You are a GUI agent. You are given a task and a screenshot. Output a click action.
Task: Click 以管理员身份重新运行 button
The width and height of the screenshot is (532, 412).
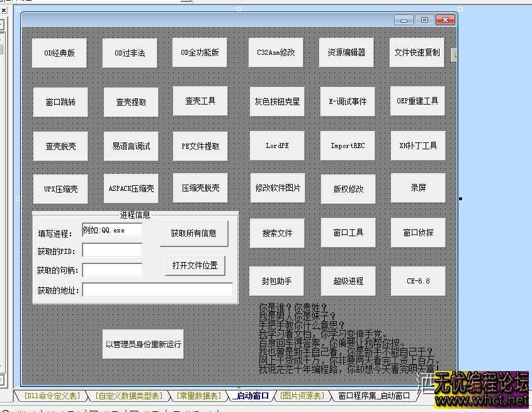[142, 344]
